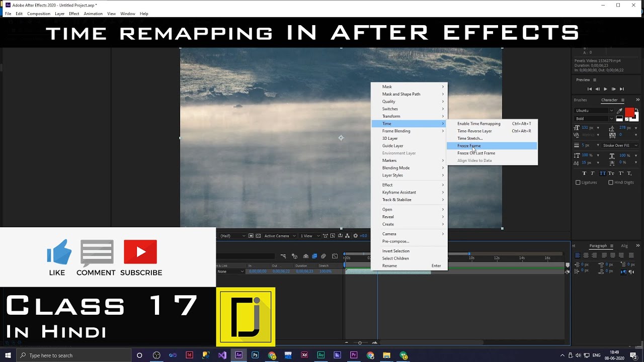
Task: Choose Freeze On Last Frame
Action: click(x=492, y=153)
